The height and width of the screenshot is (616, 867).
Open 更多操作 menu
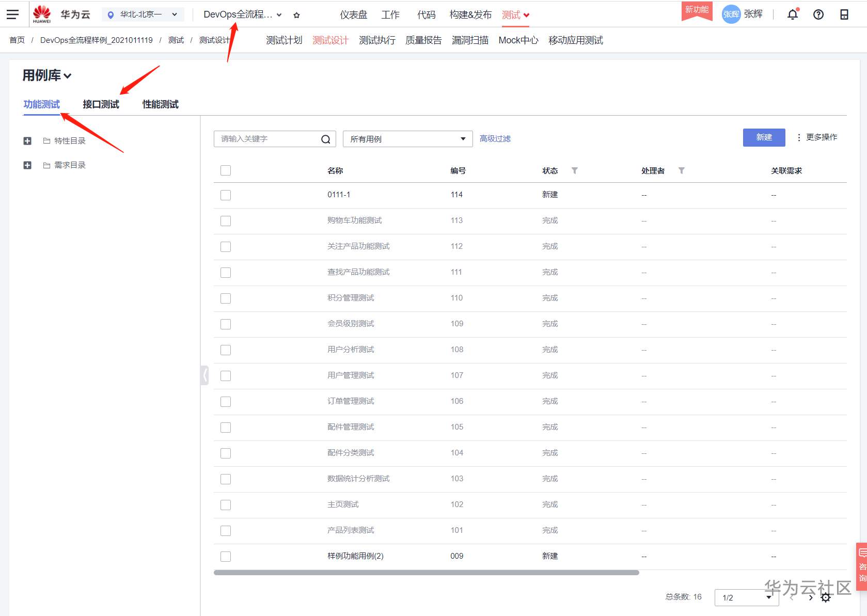click(817, 137)
